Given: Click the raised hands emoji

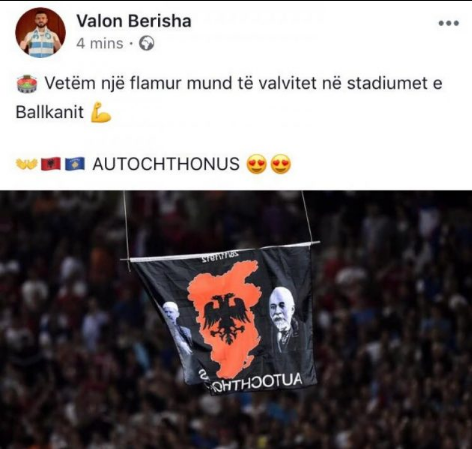Looking at the screenshot, I should (27, 164).
